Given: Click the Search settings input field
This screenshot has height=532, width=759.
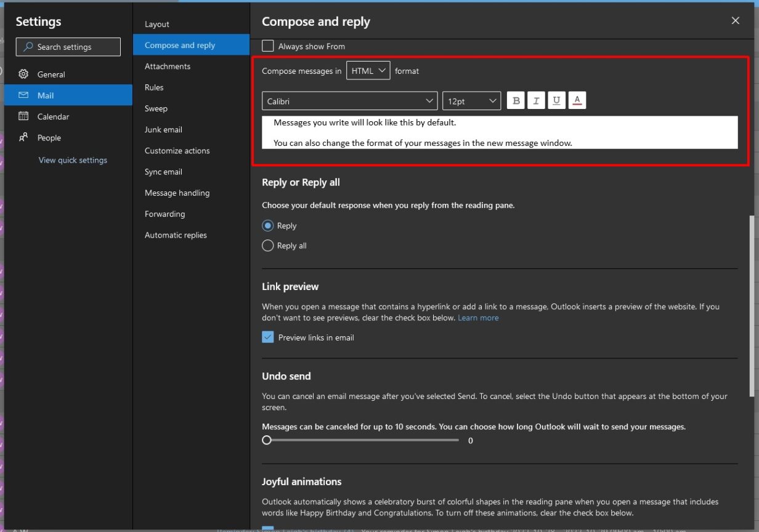Looking at the screenshot, I should pyautogui.click(x=68, y=47).
